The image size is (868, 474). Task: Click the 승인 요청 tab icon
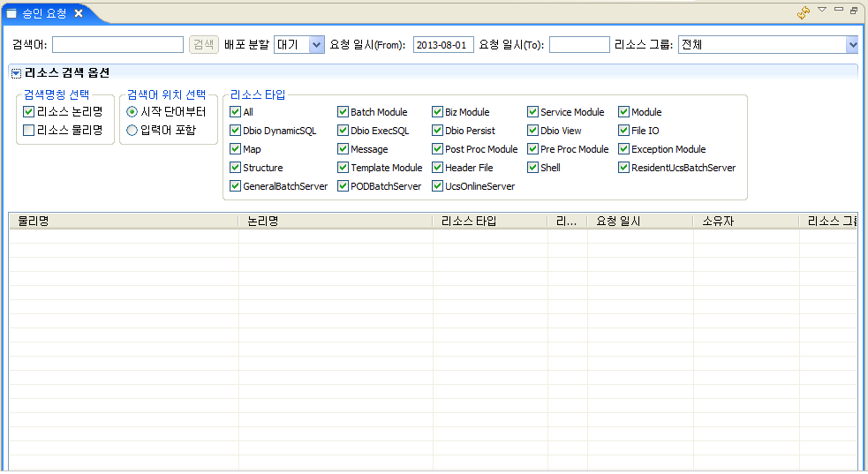click(x=11, y=13)
